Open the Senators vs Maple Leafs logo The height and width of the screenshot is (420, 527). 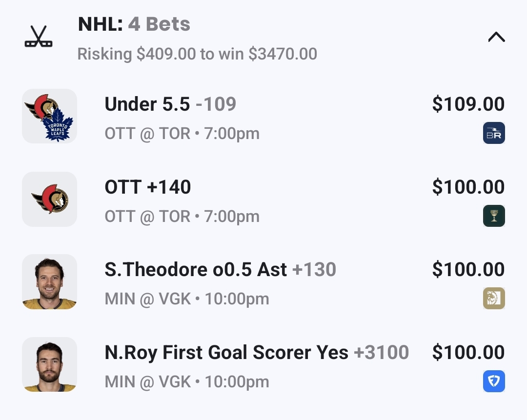coord(49,116)
